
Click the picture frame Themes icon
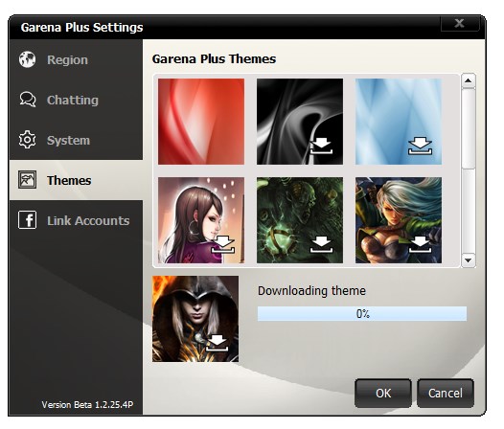[x=28, y=180]
